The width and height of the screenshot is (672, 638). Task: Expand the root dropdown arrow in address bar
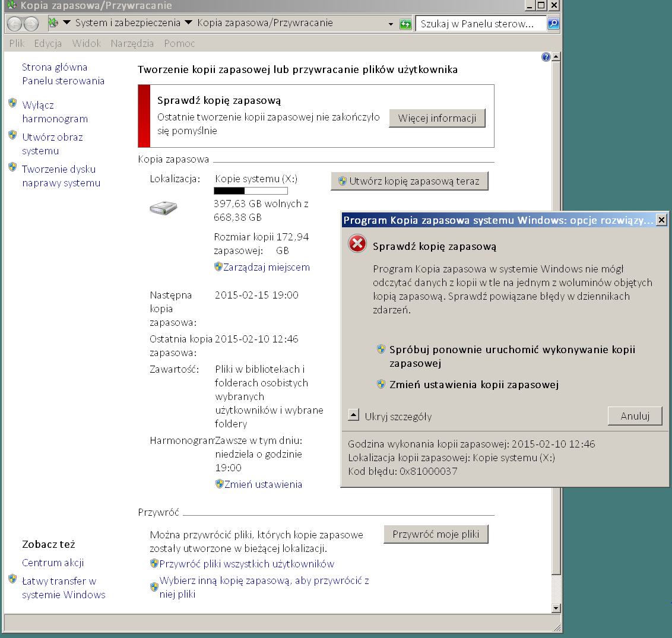coord(66,23)
